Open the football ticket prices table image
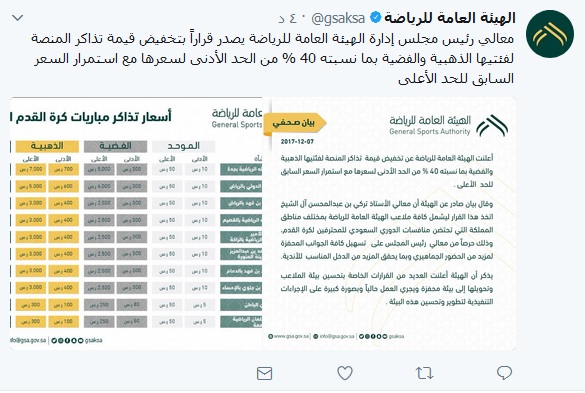This screenshot has width=585, height=393. [136, 224]
